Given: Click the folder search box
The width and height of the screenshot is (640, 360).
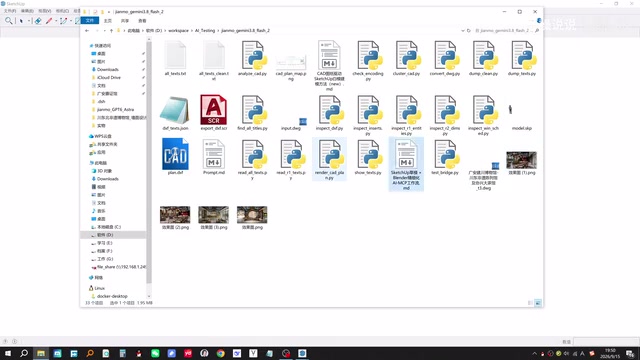Looking at the screenshot, I should 507,31.
